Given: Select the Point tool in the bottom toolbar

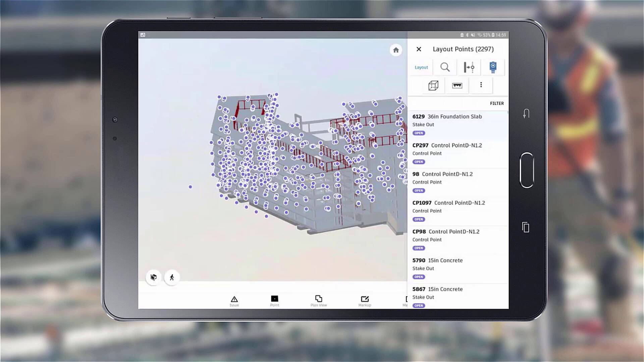Looking at the screenshot, I should click(275, 300).
